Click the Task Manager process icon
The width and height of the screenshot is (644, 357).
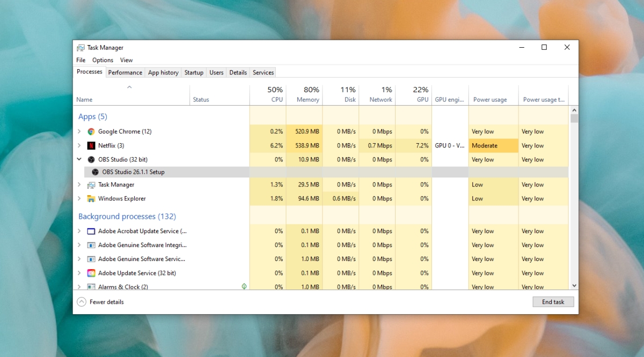point(91,184)
